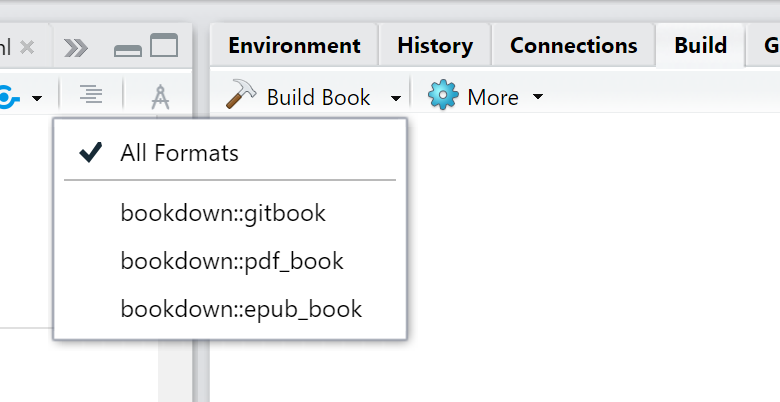This screenshot has height=402, width=780.
Task: Choose bookdown::epub_book format
Action: point(241,309)
